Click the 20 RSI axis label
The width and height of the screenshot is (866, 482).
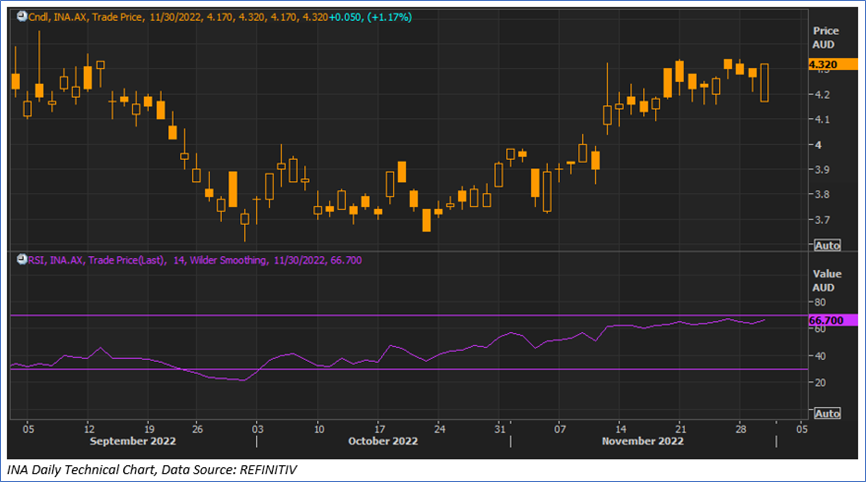(820, 383)
